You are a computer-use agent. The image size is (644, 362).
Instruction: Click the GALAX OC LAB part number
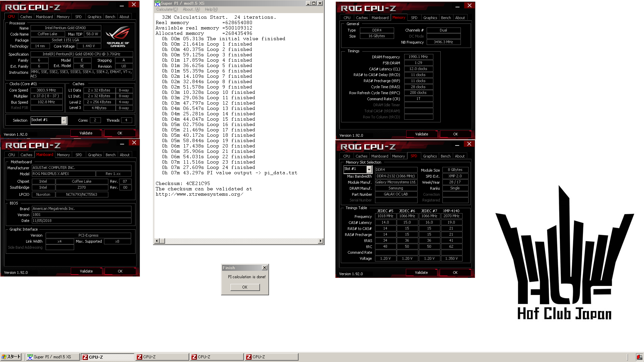(x=396, y=194)
